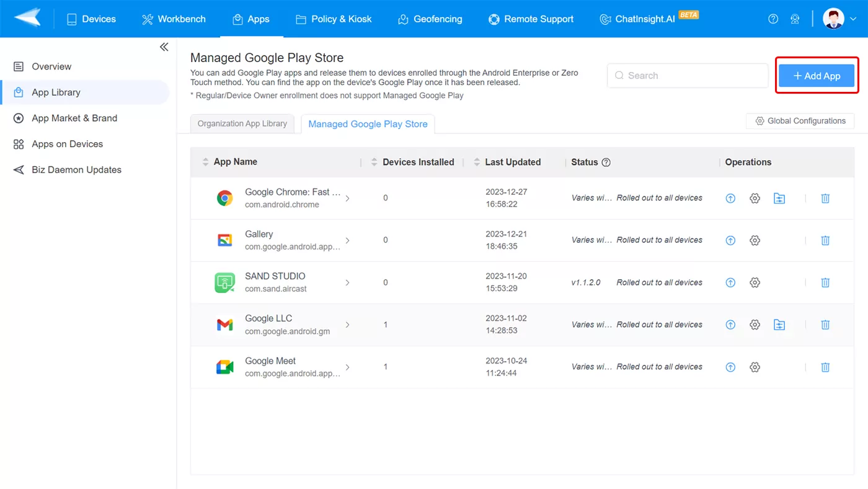
Task: Open settings gear for Google LLC
Action: 755,325
